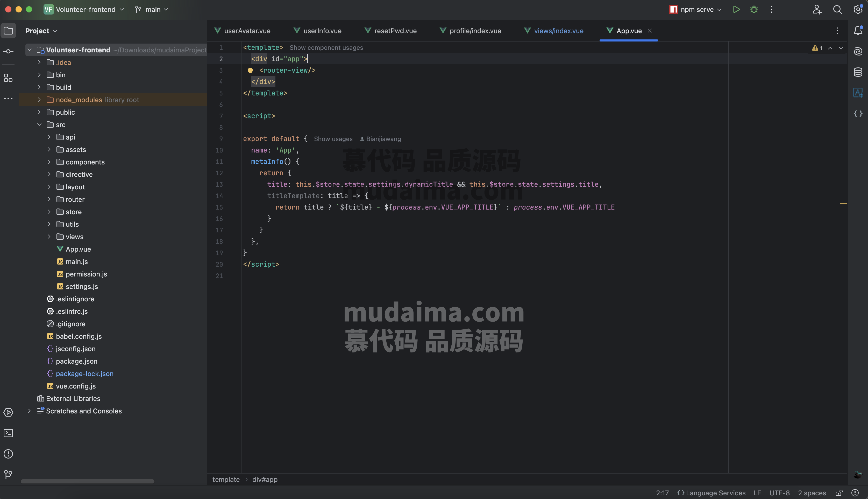Expand the views folder
The height and width of the screenshot is (499, 868).
[x=49, y=237]
